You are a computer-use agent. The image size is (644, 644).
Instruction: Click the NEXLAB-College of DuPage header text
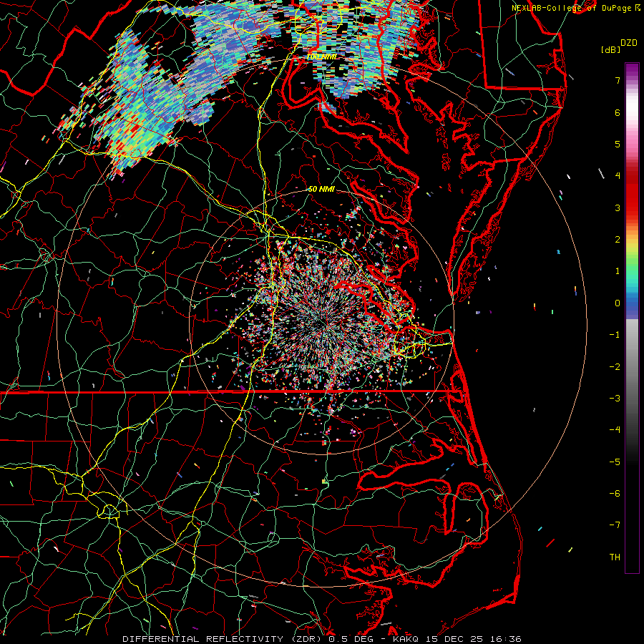tap(572, 8)
